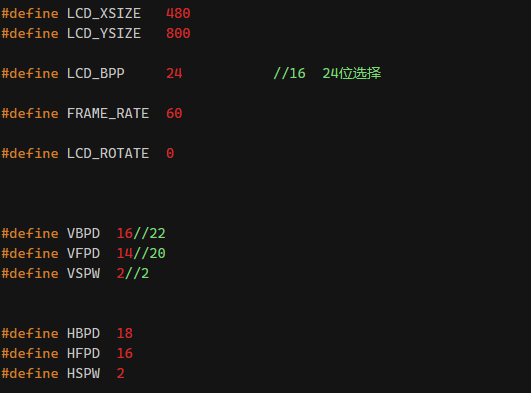Image resolution: width=531 pixels, height=393 pixels.
Task: Click the LCD_XSIZE macro name
Action: [104, 14]
